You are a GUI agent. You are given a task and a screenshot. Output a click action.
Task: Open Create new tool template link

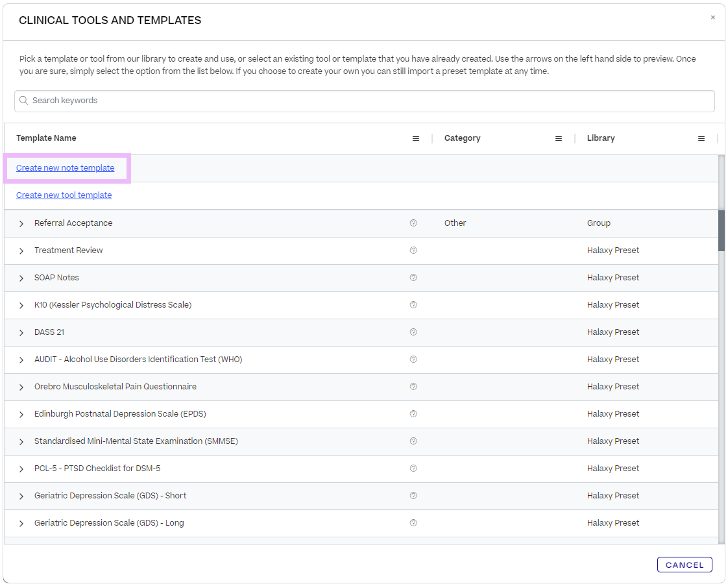pos(64,195)
